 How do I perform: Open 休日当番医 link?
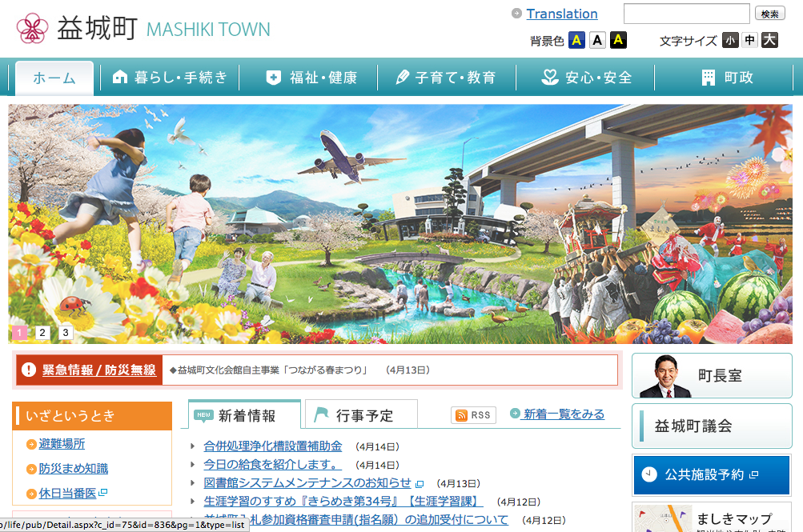[67, 493]
